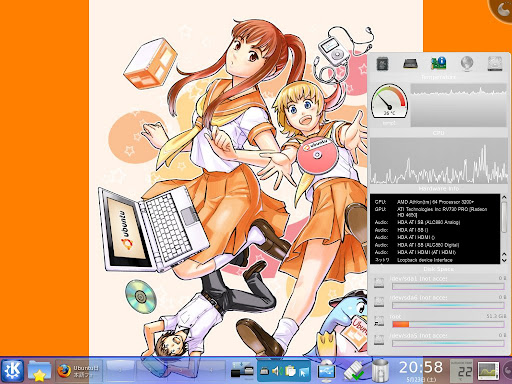This screenshot has width=512, height=384.
Task: Open the trash can in the panel
Action: [x=380, y=371]
